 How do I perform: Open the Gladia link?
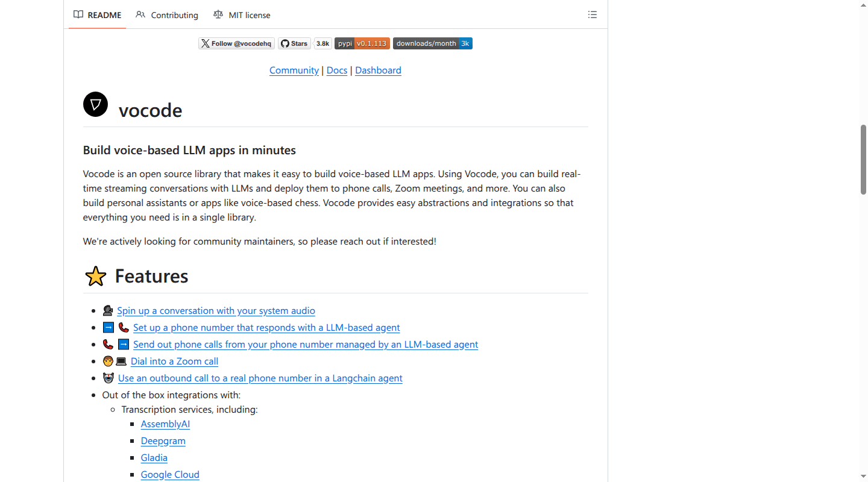coord(154,458)
